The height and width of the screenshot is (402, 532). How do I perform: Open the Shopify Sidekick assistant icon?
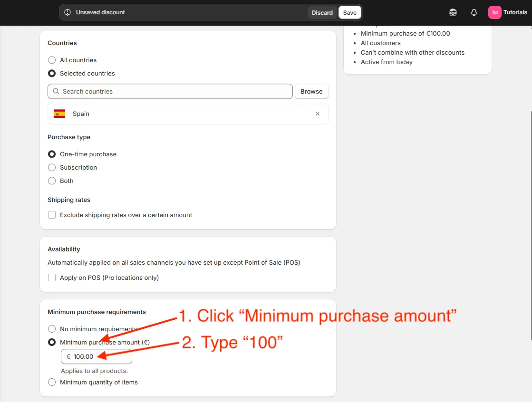[x=453, y=12]
